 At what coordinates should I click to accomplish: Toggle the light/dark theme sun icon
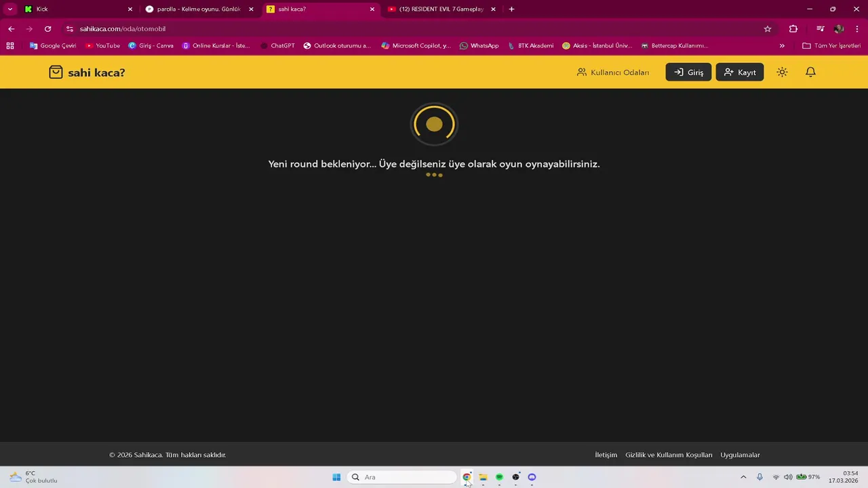click(782, 73)
